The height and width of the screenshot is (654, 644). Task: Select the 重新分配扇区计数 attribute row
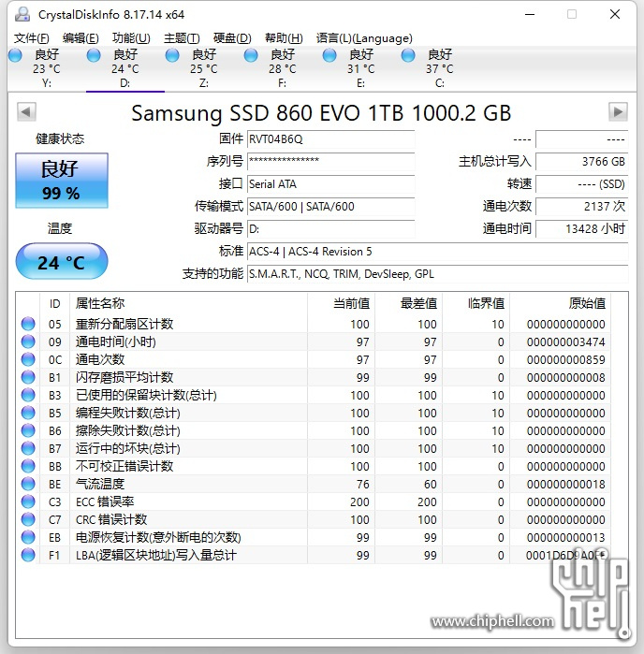313,324
